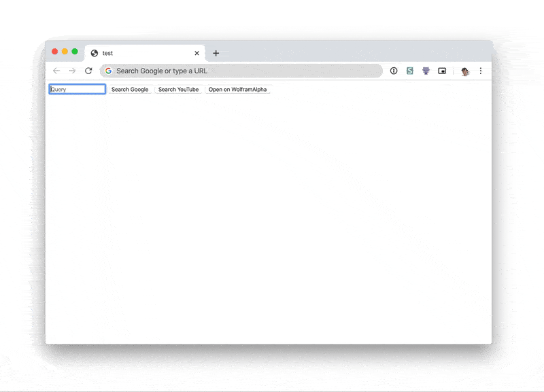Click the Search Google button
544x392 pixels.
[x=130, y=90]
